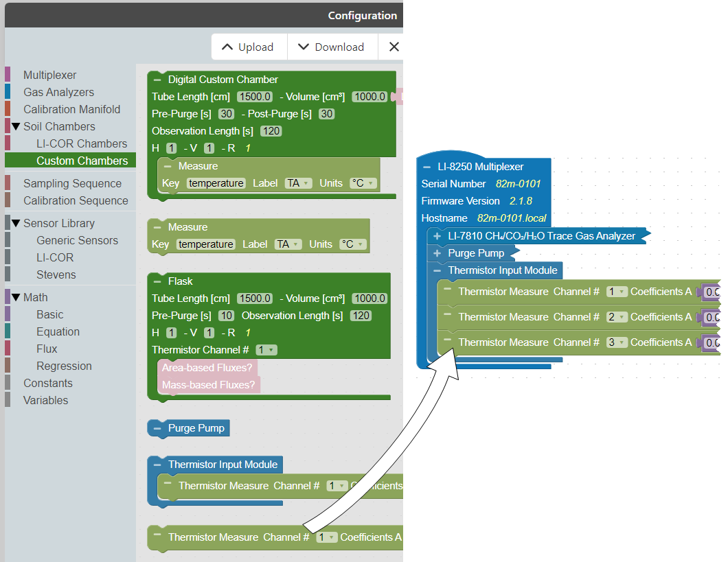Open Channel # dropdown in flyout Thermistor Input Module
The width and height of the screenshot is (728, 562).
(x=337, y=486)
